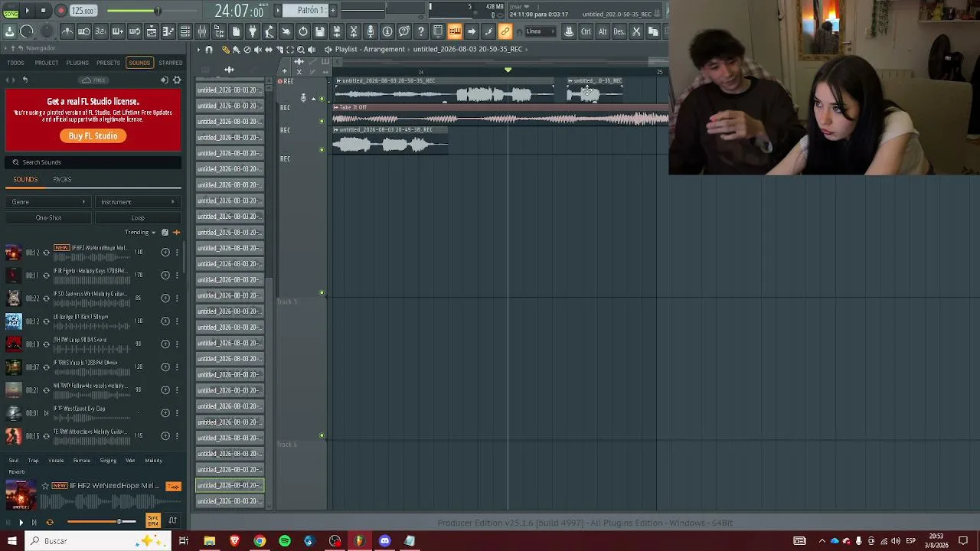980x551 pixels.
Task: Click the Melody tag
Action: (x=153, y=461)
